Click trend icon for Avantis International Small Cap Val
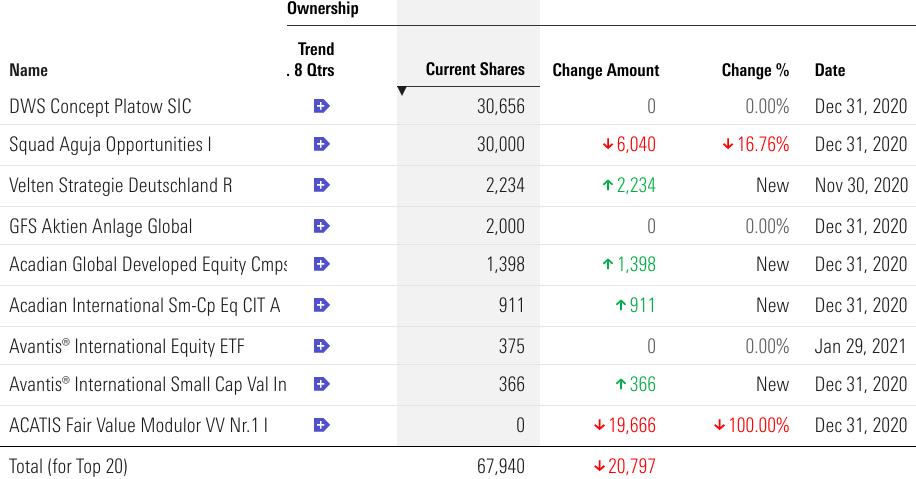The width and height of the screenshot is (916, 479). (x=321, y=384)
